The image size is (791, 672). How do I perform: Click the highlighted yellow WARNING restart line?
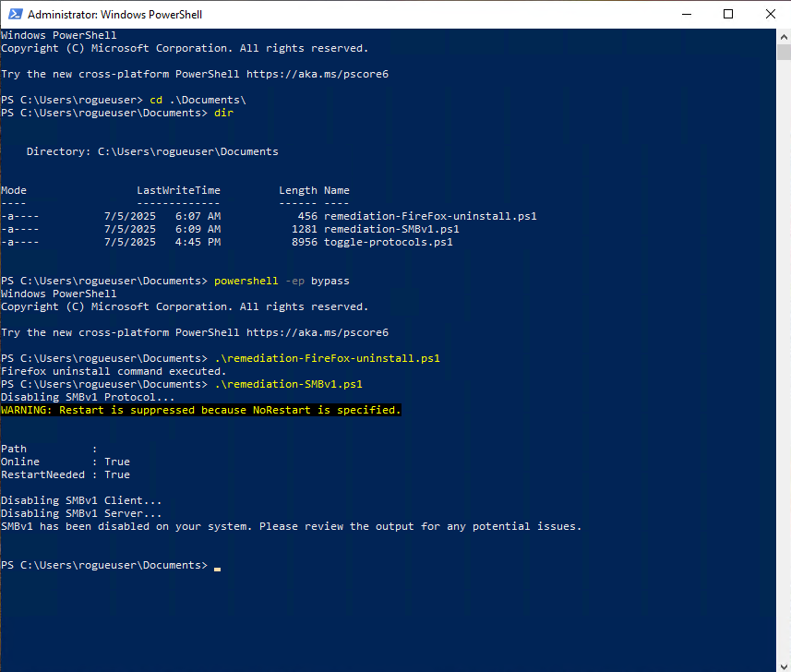[x=201, y=410]
